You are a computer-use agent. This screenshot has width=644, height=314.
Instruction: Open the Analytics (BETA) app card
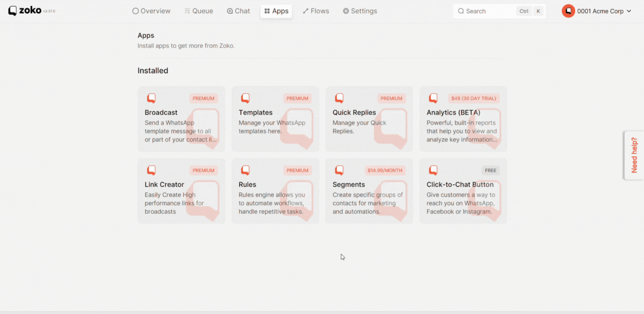pos(464,119)
